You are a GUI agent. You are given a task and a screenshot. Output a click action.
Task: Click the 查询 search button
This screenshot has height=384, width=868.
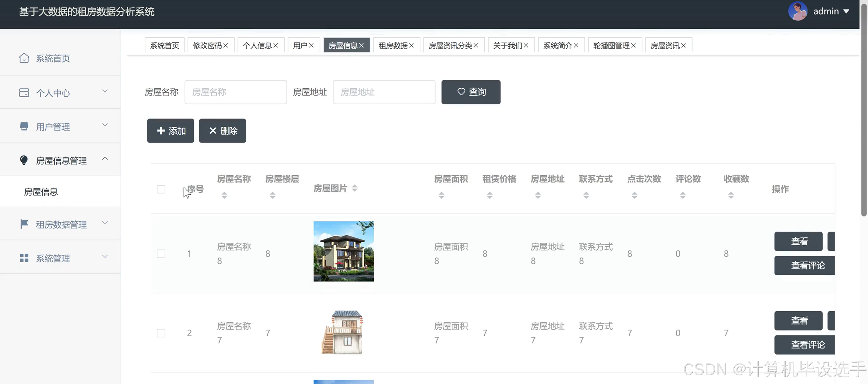pos(471,92)
